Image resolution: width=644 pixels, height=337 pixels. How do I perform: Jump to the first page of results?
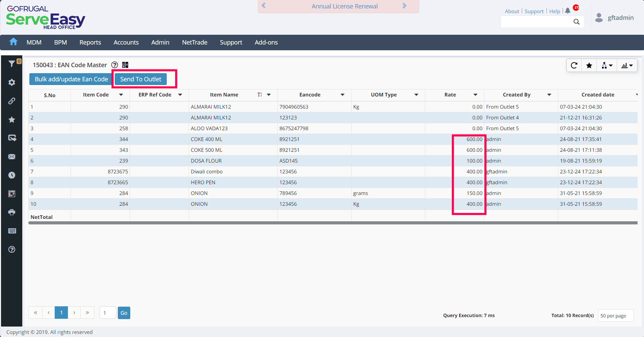35,313
